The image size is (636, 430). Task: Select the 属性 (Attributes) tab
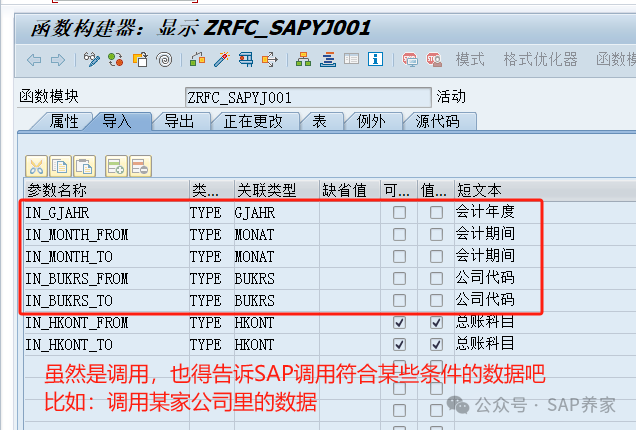click(x=64, y=121)
